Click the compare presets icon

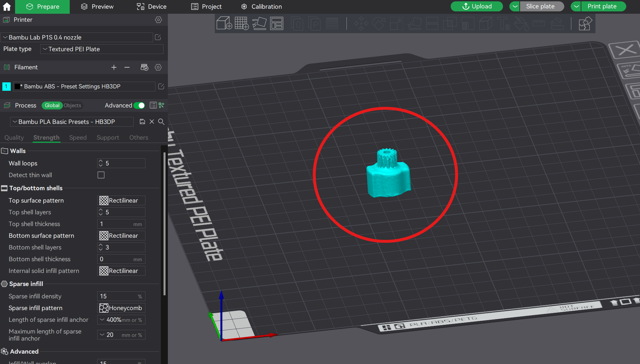coord(162,105)
